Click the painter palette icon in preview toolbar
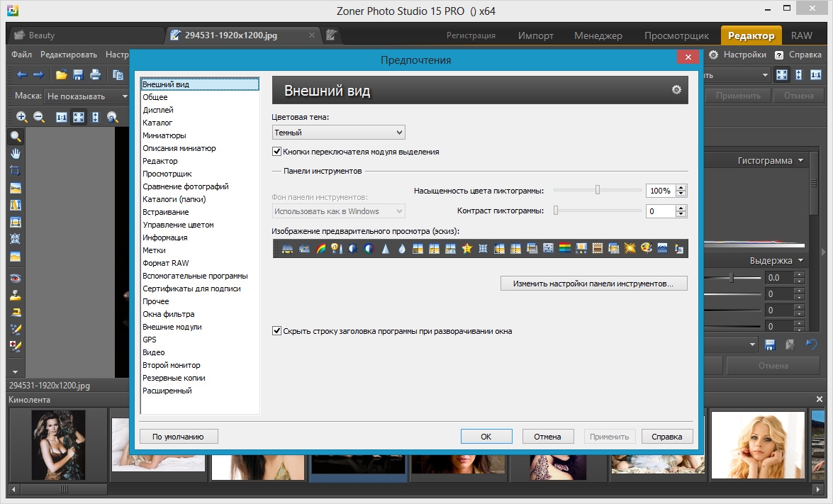 646,248
